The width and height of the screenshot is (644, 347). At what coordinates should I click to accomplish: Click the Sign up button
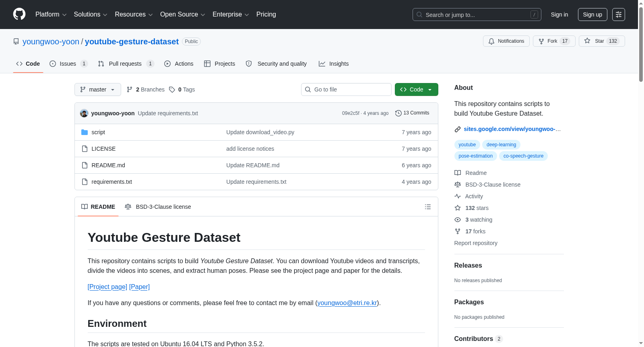click(x=592, y=15)
